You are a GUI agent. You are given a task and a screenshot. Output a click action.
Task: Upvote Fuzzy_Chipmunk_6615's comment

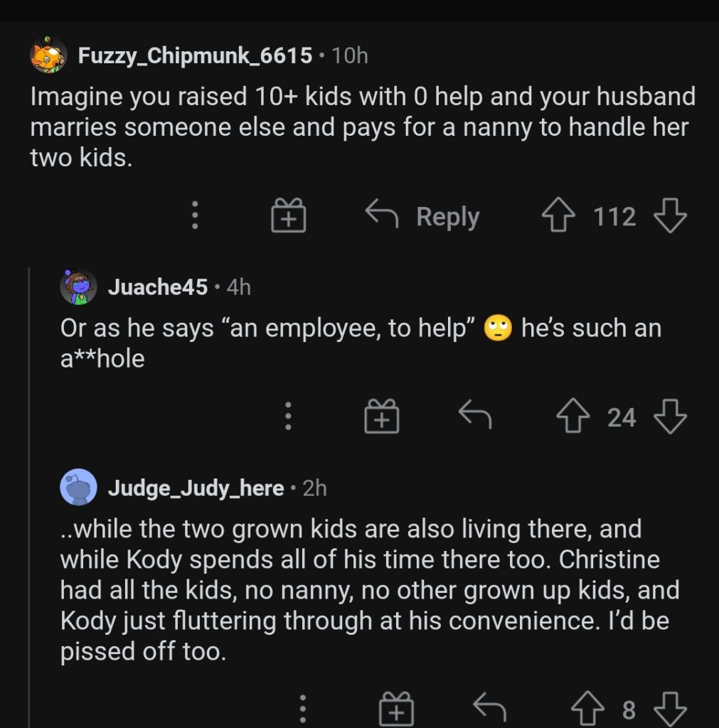coord(559,216)
